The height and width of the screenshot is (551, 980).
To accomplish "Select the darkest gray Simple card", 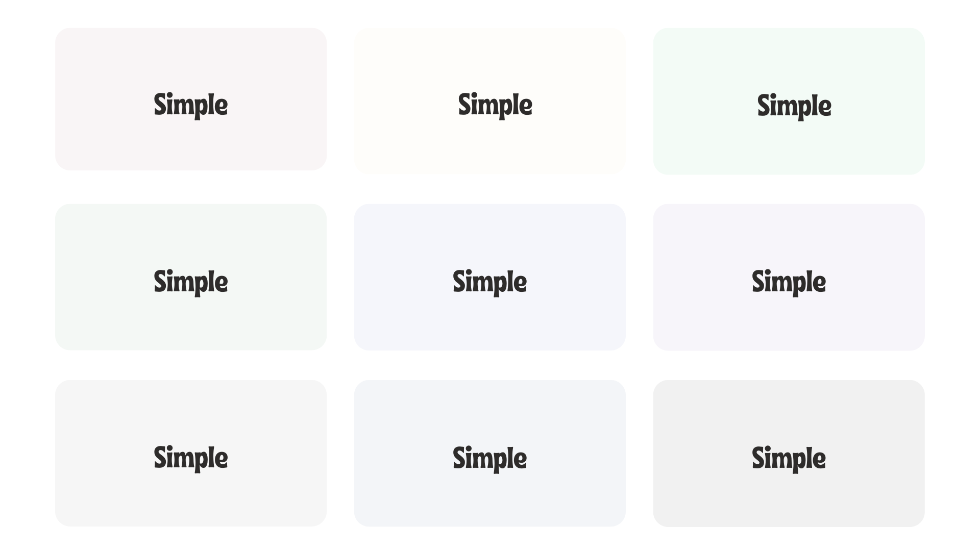I will (789, 454).
